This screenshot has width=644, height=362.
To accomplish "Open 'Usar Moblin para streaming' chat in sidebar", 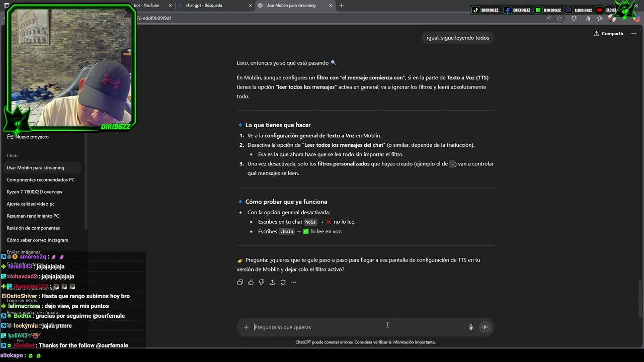I will [x=41, y=168].
